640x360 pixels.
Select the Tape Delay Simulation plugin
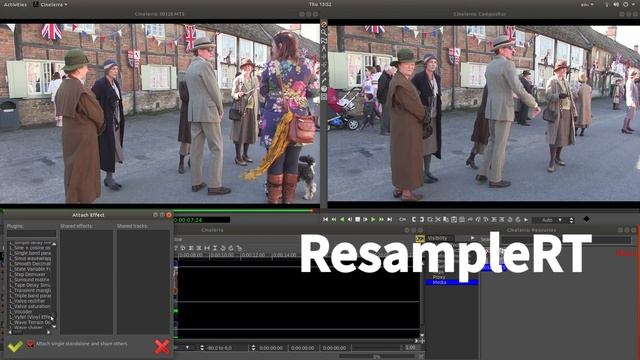tap(30, 285)
